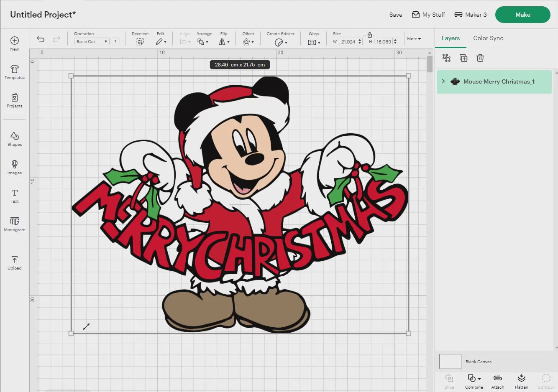Click the top-right selection handle
The width and height of the screenshot is (558, 392).
pyautogui.click(x=408, y=76)
